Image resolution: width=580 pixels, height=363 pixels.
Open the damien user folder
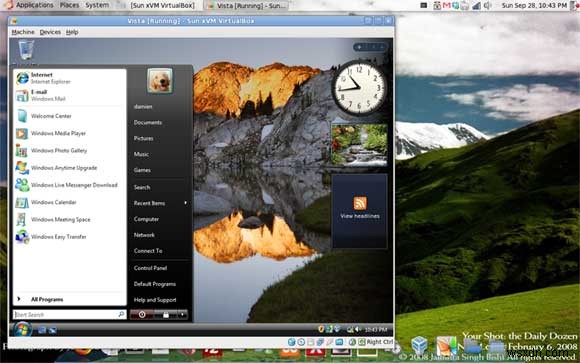pos(143,107)
